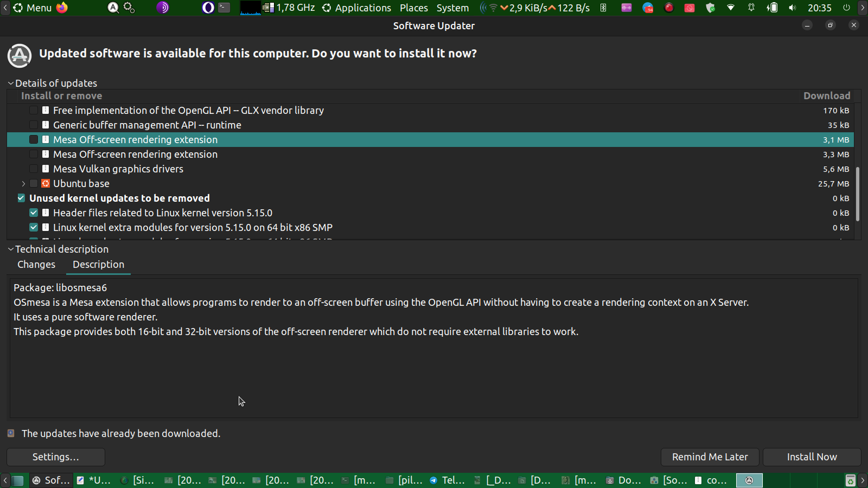Open the crescent moon app launcher in top panel
Screen dimensions: 868x488
tap(208, 8)
